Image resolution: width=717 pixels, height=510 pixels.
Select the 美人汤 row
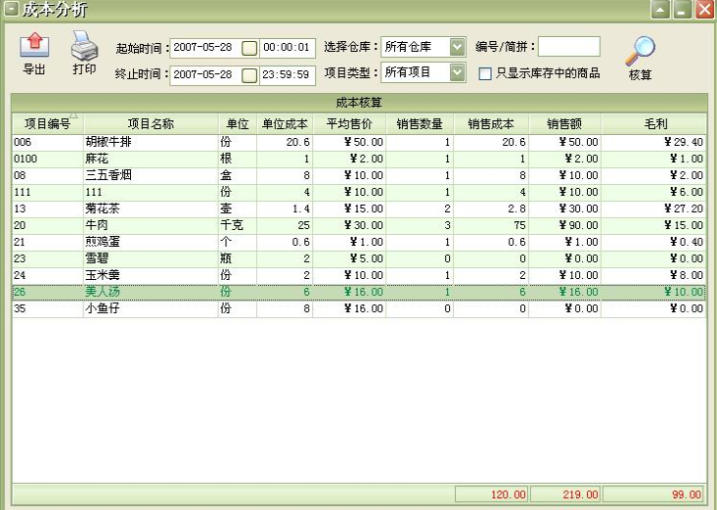(x=358, y=292)
